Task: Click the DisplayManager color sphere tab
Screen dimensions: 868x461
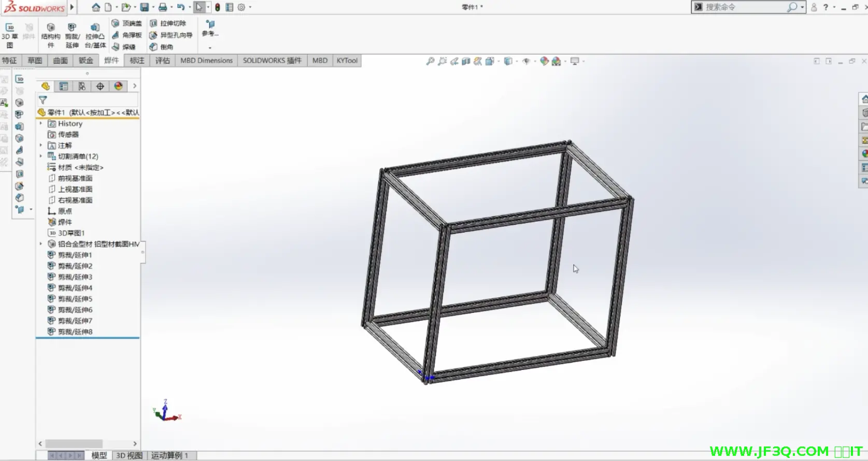Action: [119, 86]
